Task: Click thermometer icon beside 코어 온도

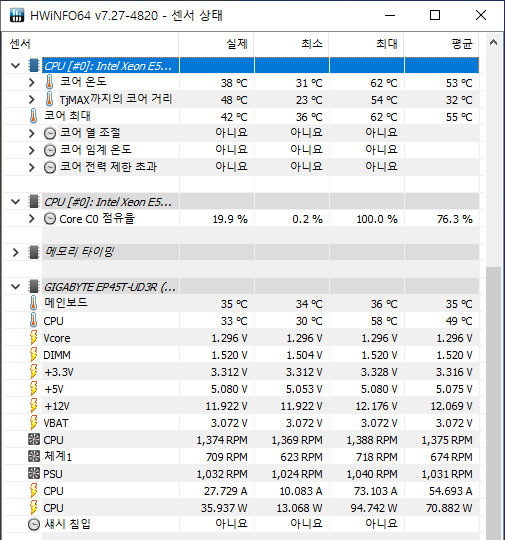Action: coord(50,82)
